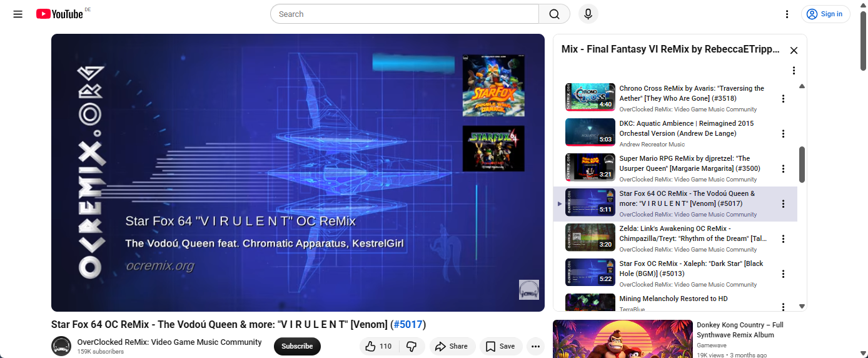Select Mining Melancholy Restored to HD title
868x358 pixels.
(674, 299)
